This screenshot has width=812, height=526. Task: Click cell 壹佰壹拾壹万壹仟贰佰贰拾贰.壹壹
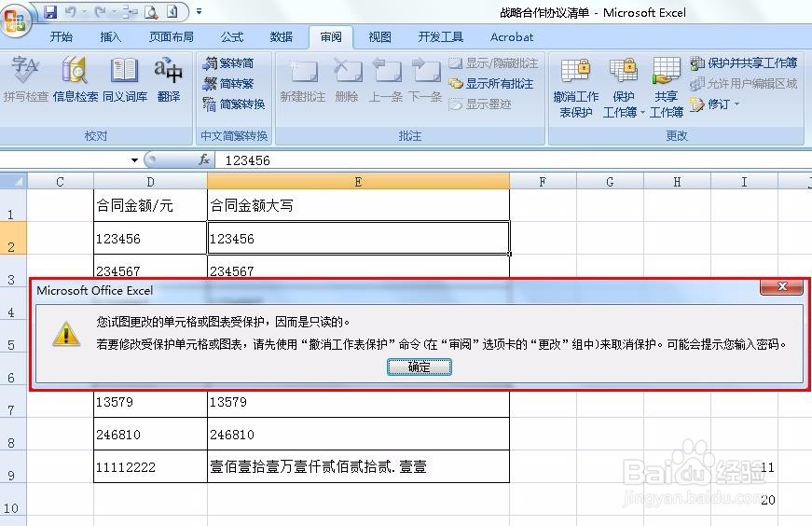[358, 466]
